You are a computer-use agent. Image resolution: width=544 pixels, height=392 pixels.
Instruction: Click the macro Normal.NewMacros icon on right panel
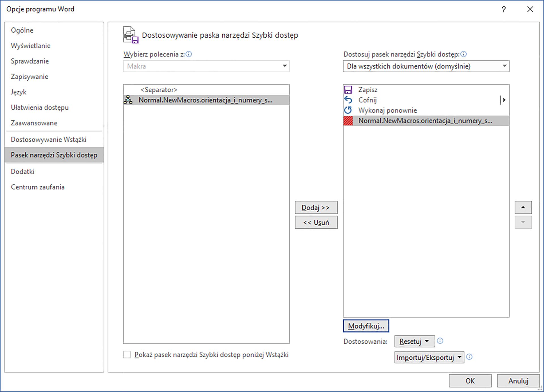click(x=348, y=121)
